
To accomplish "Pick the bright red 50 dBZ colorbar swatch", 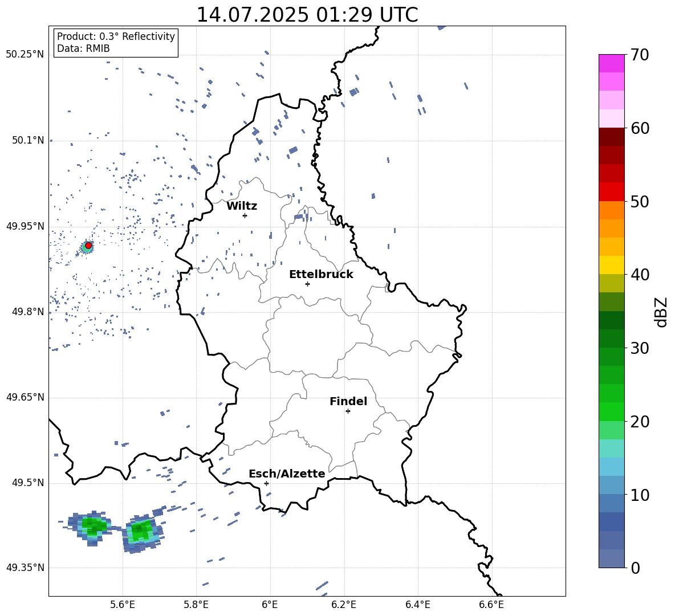I will click(611, 192).
